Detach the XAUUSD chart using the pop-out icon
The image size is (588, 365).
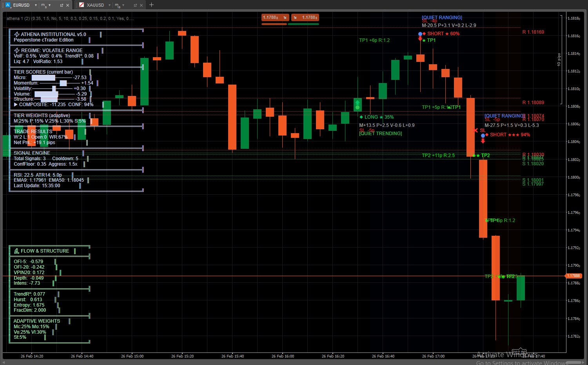[x=135, y=5]
